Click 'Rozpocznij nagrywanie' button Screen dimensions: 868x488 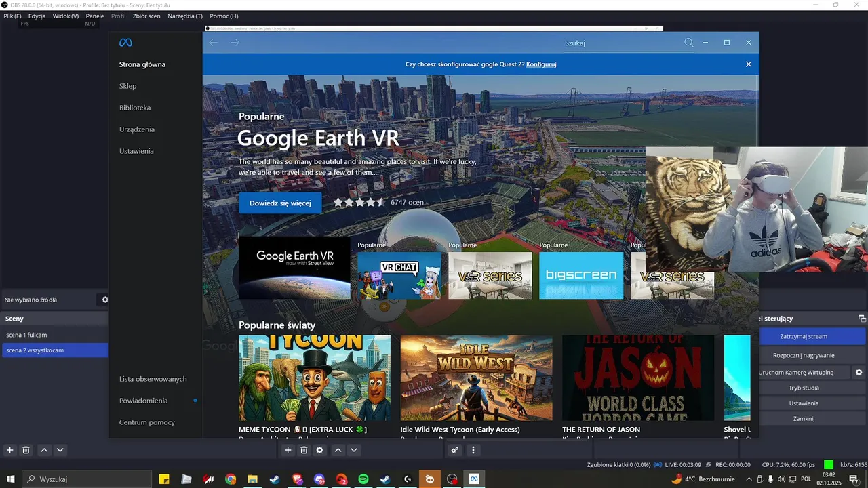click(x=804, y=355)
